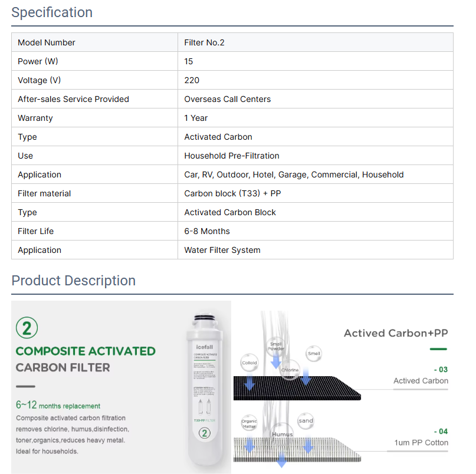The height and width of the screenshot is (474, 476).
Task: Click the Humus bubble in diagram
Action: coord(282,434)
